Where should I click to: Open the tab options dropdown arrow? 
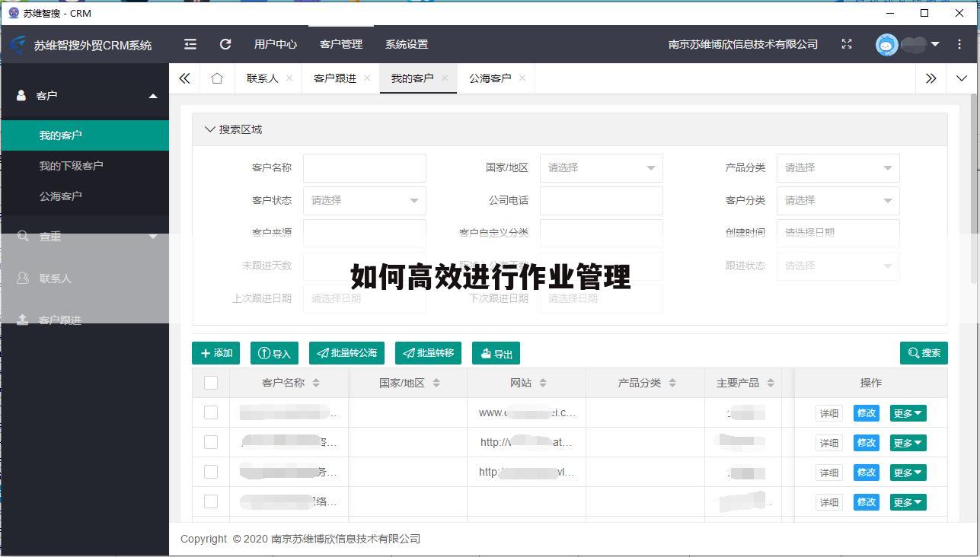tap(961, 78)
